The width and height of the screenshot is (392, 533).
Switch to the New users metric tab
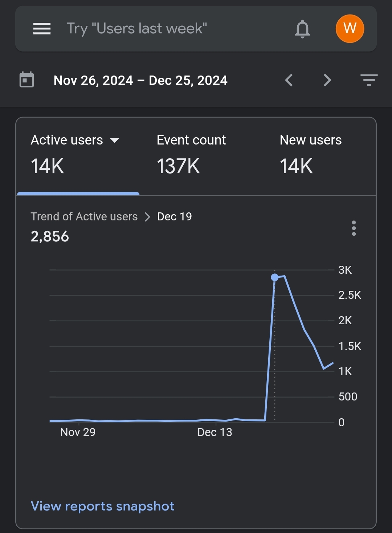click(311, 154)
